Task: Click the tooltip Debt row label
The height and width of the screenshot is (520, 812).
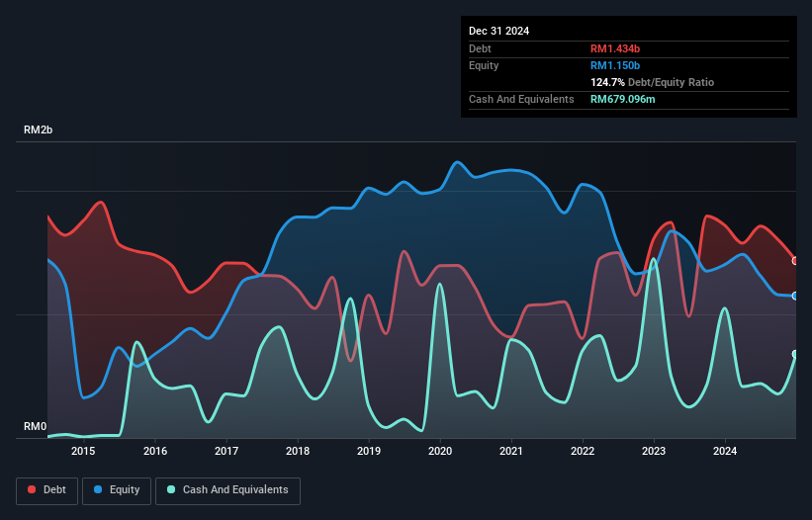Action: [x=480, y=48]
